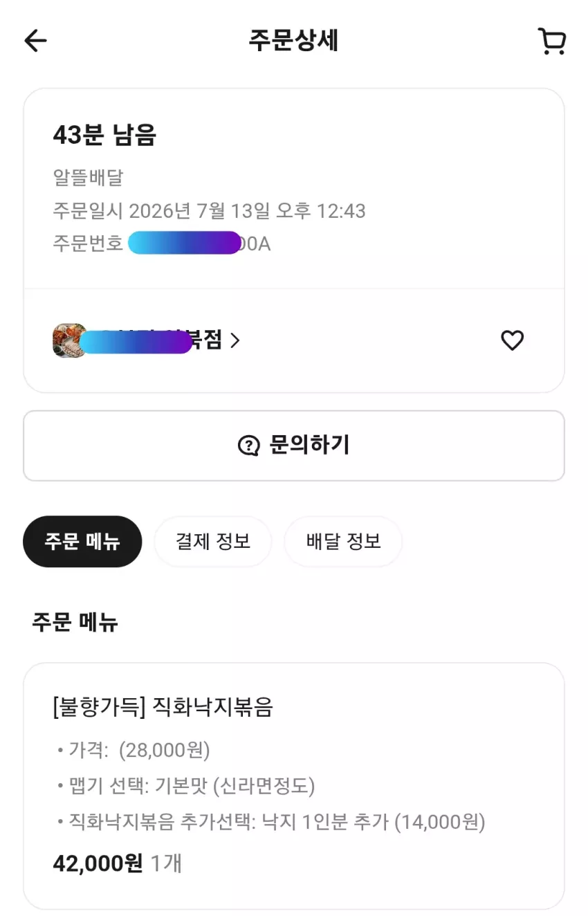588x916 pixels.
Task: Tap the 문의하기 inquiry button
Action: tap(294, 446)
